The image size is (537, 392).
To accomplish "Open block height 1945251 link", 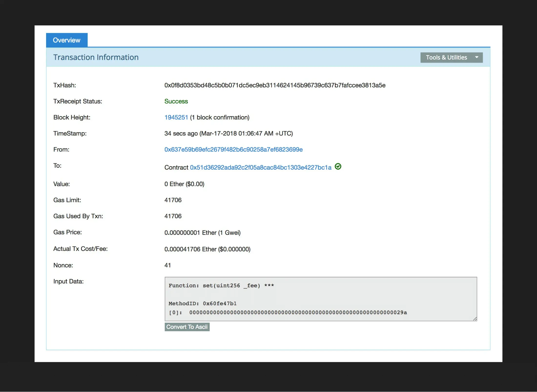I will [x=176, y=117].
